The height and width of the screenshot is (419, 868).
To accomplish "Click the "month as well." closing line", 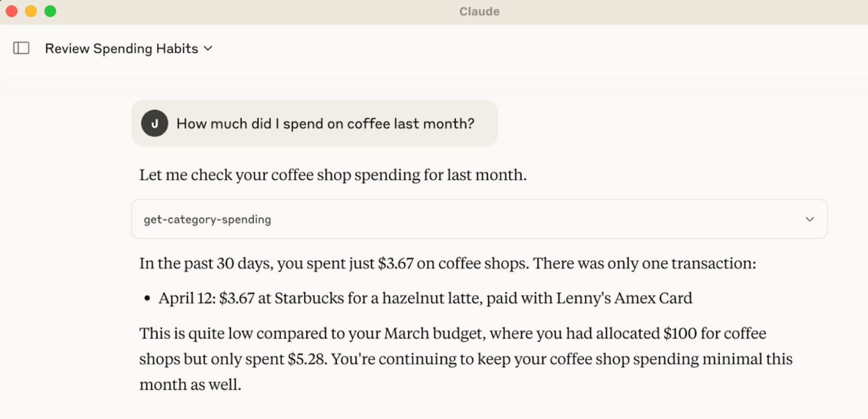I will pos(190,385).
